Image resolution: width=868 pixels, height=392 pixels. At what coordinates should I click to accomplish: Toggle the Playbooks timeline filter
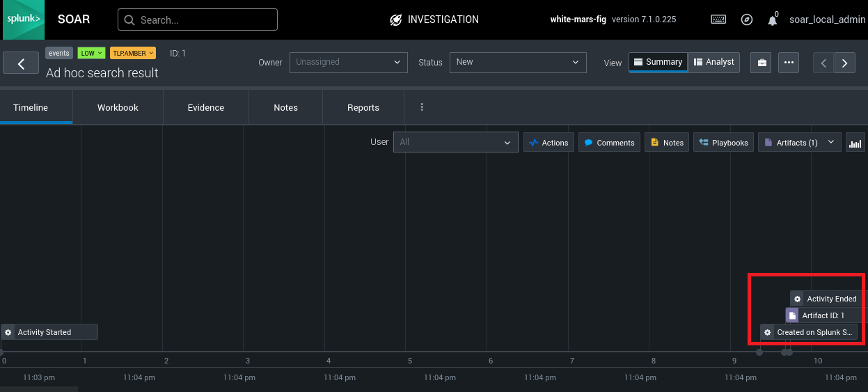tap(723, 143)
